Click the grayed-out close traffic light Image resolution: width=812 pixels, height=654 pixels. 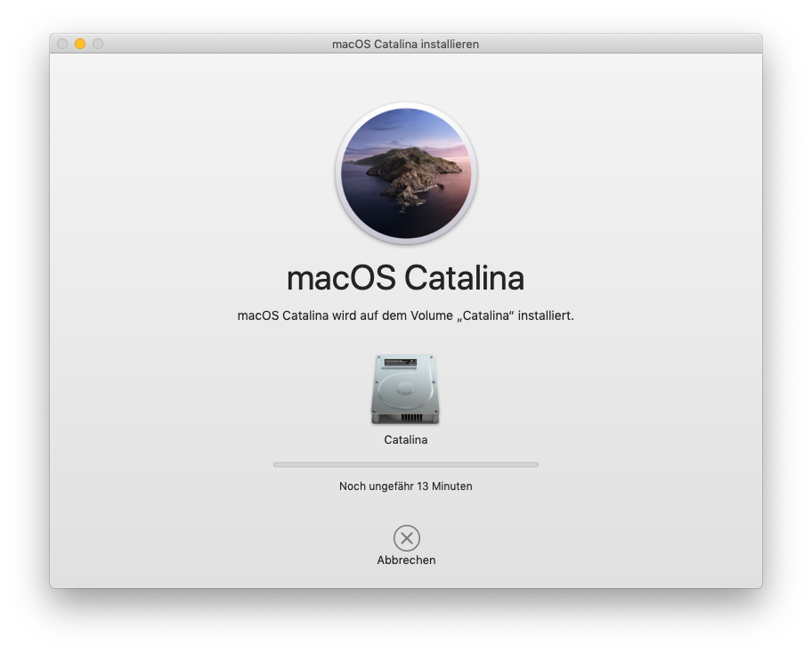pyautogui.click(x=61, y=43)
